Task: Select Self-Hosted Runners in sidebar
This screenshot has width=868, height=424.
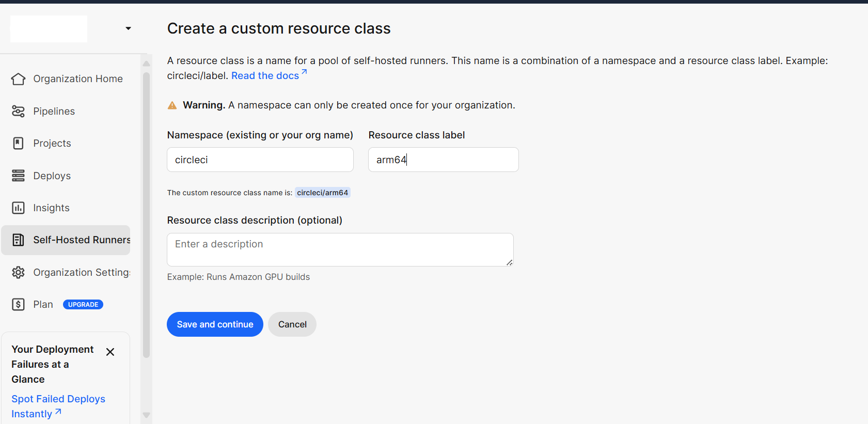Action: [66, 240]
